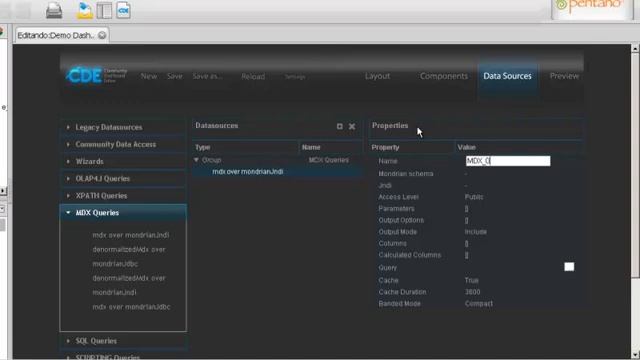640x360 pixels.
Task: Click the duplicate datasource icon
Action: pos(340,126)
